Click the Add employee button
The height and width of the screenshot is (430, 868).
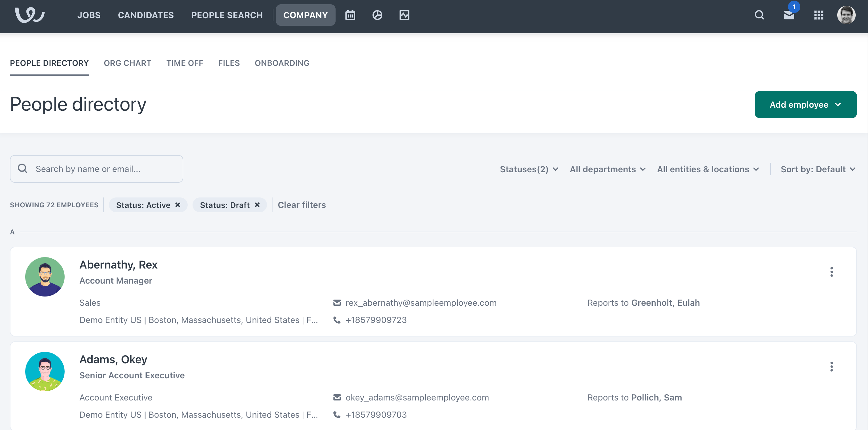pos(805,105)
